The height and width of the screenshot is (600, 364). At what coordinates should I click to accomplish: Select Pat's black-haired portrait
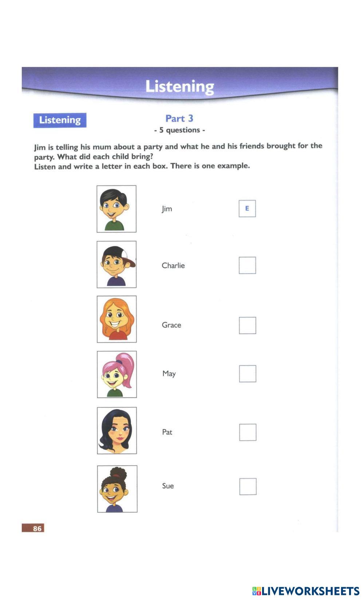coord(117,431)
